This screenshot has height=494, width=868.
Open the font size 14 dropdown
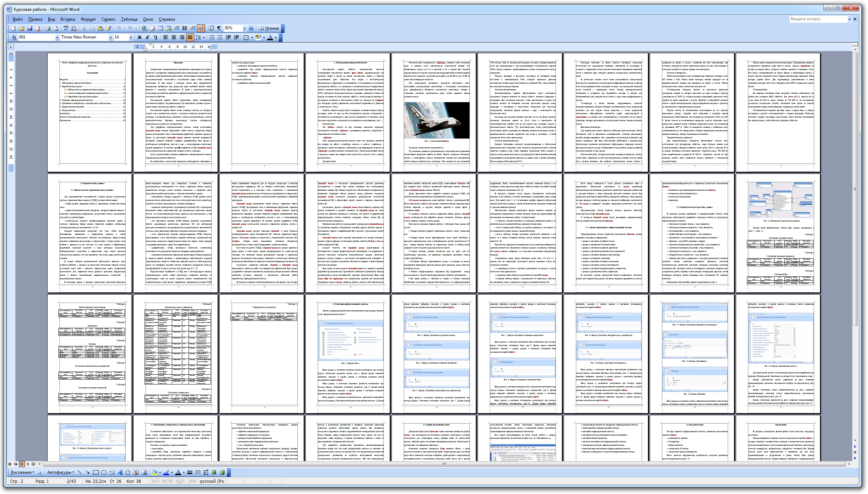[x=131, y=37]
